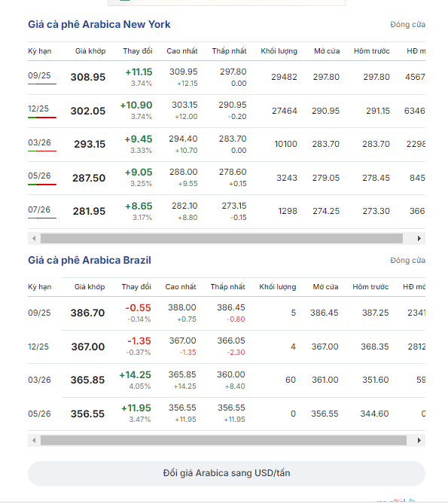Click the 361.00 opening price value
This screenshot has width=448, height=504.
pyautogui.click(x=325, y=380)
